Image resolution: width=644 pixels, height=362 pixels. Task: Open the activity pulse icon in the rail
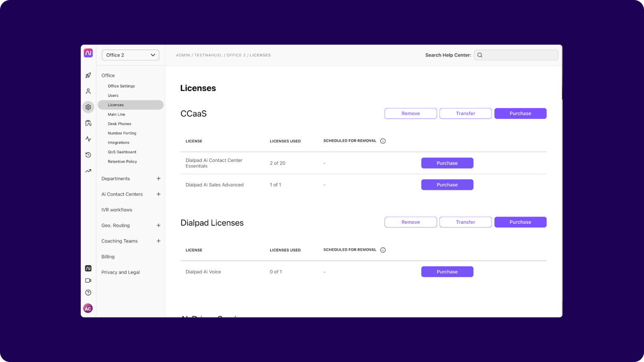[88, 139]
